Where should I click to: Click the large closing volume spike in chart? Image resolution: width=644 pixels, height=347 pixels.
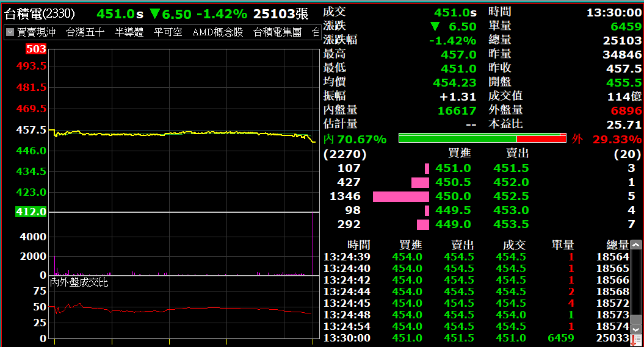(313, 244)
